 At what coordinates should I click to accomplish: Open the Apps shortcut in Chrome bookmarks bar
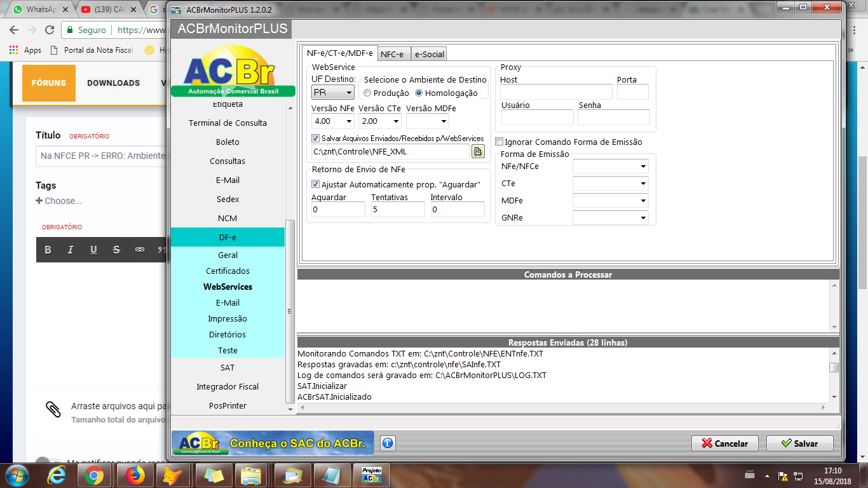tap(25, 50)
